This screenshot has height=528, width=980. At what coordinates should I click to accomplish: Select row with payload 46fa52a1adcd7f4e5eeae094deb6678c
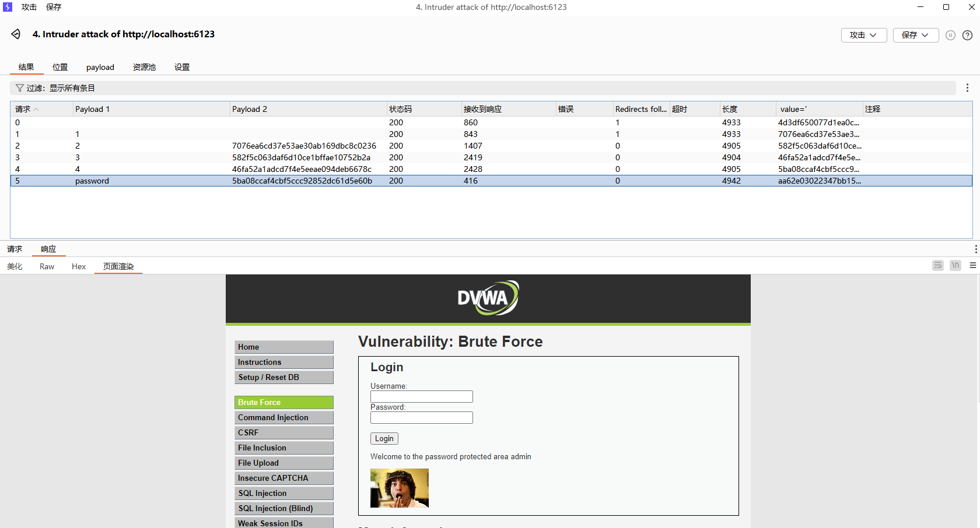pyautogui.click(x=491, y=169)
